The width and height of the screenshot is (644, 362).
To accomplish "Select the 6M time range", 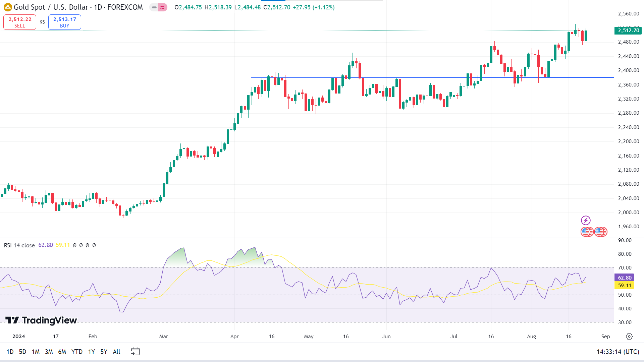I will pyautogui.click(x=62, y=352).
